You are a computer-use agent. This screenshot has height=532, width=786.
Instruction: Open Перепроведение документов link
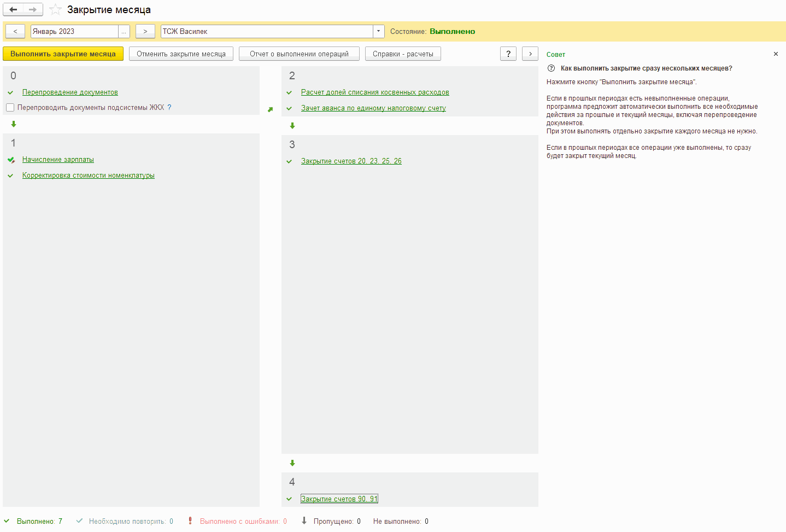pos(70,92)
